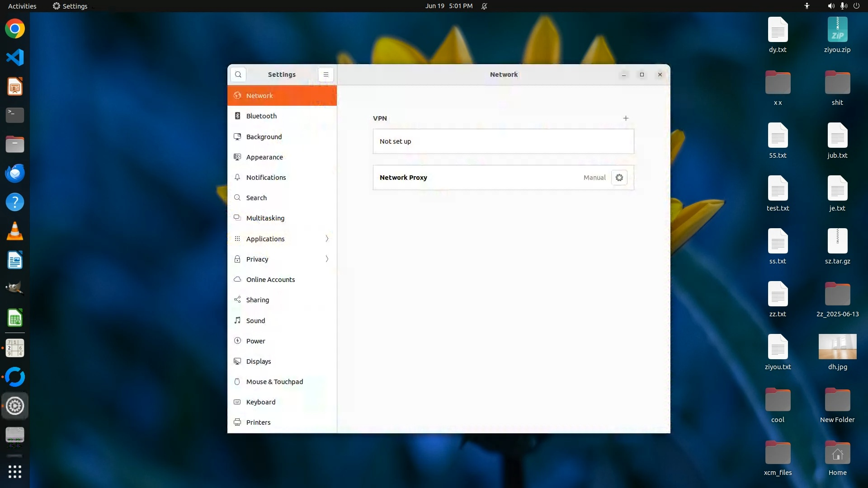Go to Notifications settings
Viewport: 868px width, 488px height.
pos(266,178)
